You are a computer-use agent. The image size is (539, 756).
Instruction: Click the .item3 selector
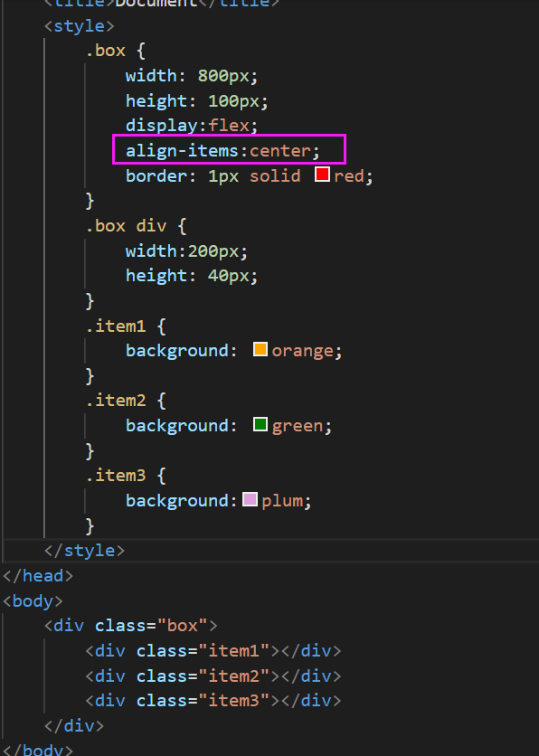(115, 476)
